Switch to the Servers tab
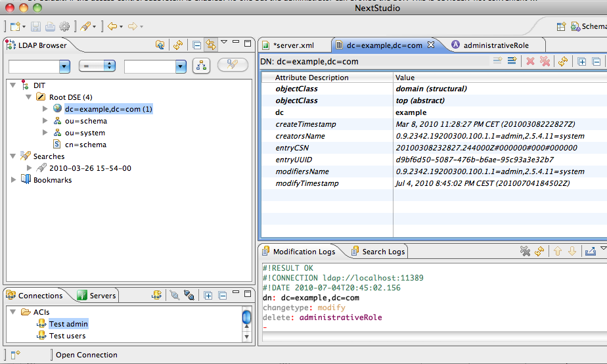Viewport: 607px width, 364px height. pos(97,296)
